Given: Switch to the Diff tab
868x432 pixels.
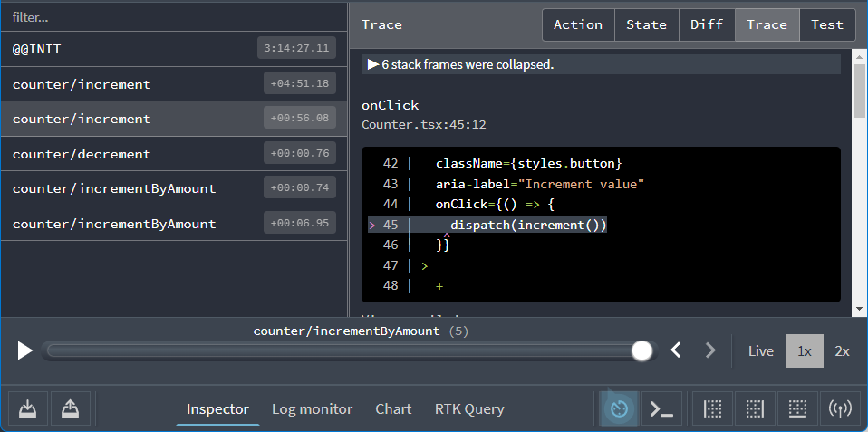Looking at the screenshot, I should [707, 24].
